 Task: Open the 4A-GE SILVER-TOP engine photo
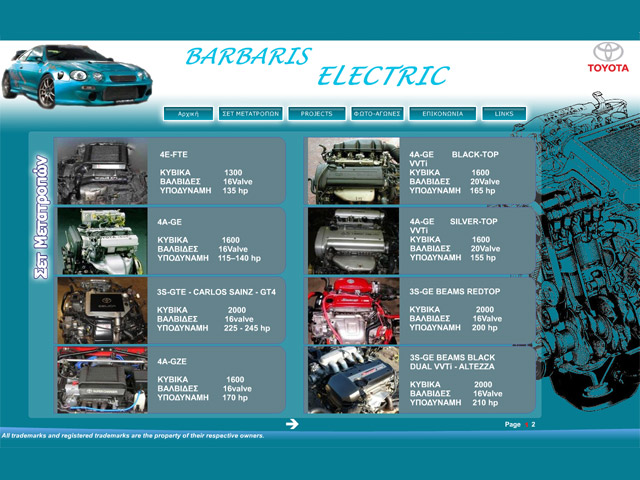click(x=354, y=241)
